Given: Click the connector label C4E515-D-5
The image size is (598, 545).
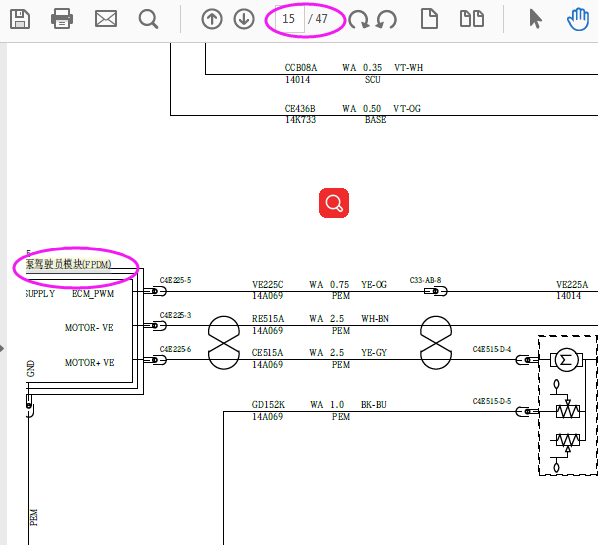Looking at the screenshot, I should pos(492,401).
